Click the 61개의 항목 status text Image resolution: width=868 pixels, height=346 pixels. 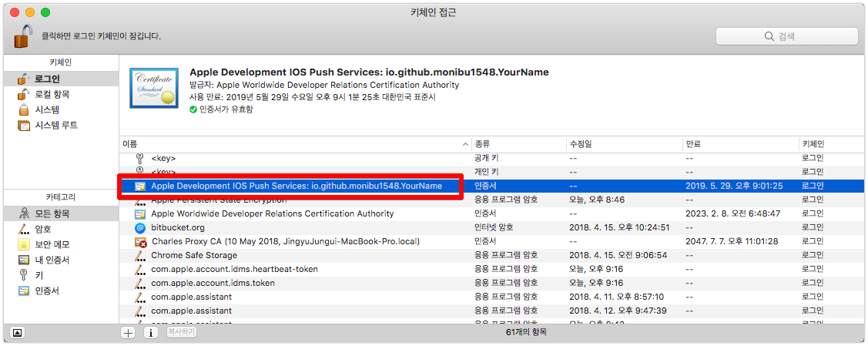[x=527, y=333]
